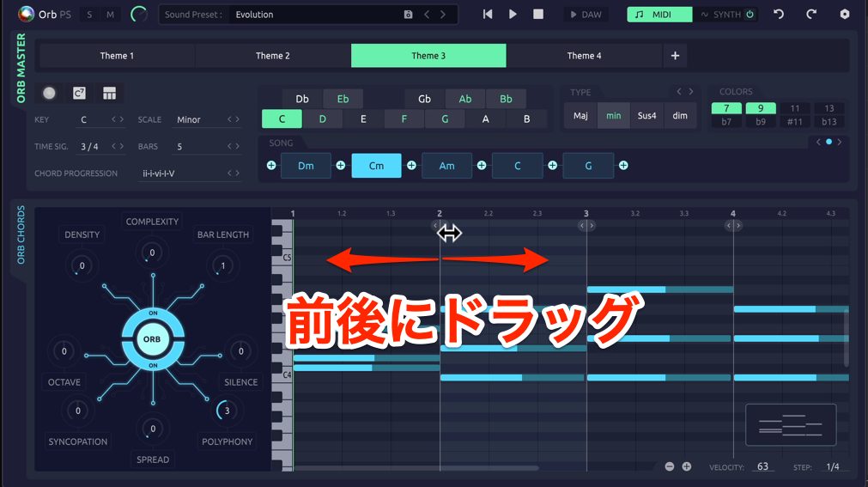Undo the last action
The height and width of the screenshot is (487, 868).
pyautogui.click(x=779, y=15)
